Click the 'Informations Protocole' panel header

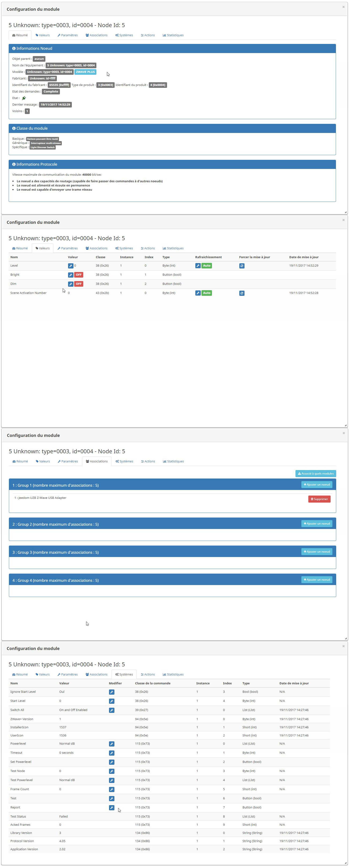[172, 164]
